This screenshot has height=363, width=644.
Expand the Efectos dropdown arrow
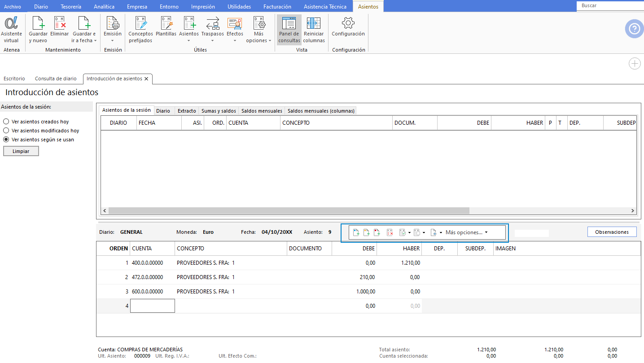(235, 41)
